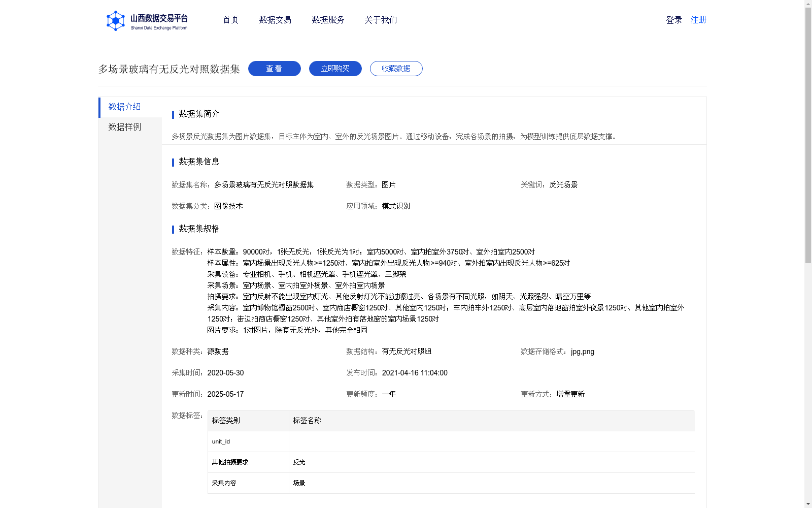Click the 采集内容 table cell

pos(248,483)
